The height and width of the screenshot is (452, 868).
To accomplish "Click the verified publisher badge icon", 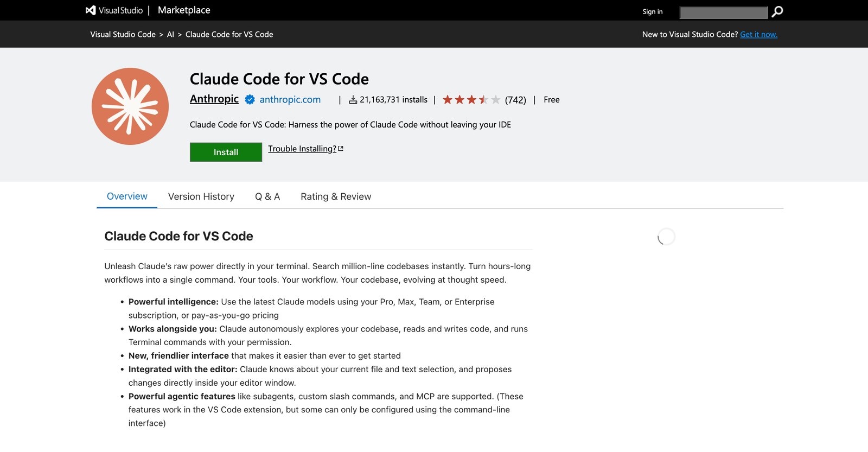I will 250,99.
